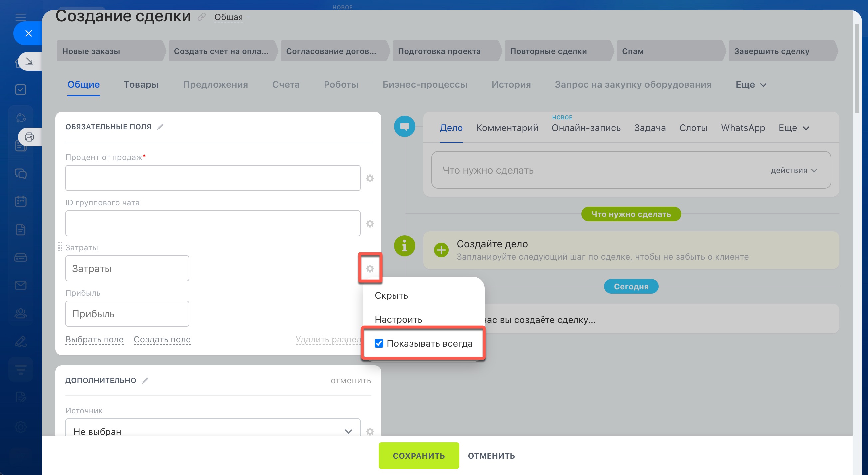Click the minimize slider arrow icon
Image resolution: width=868 pixels, height=475 pixels.
[29, 61]
